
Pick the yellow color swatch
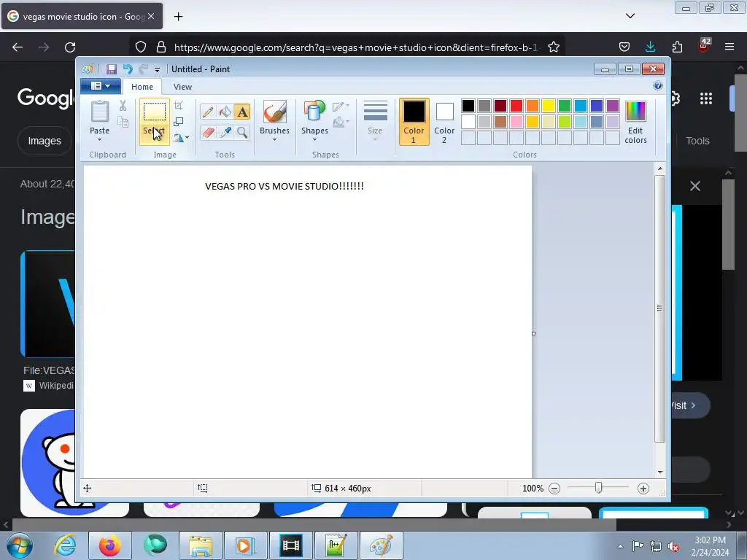549,106
